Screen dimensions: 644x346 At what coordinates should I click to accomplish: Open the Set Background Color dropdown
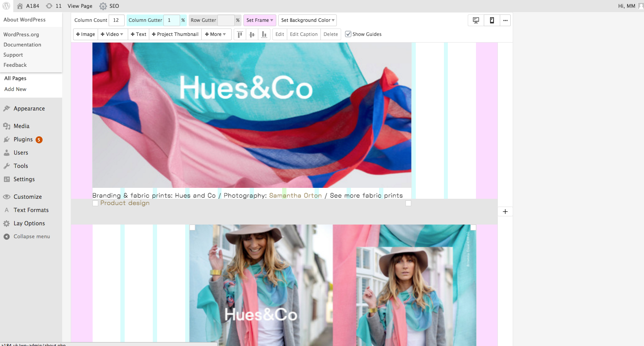(x=308, y=20)
